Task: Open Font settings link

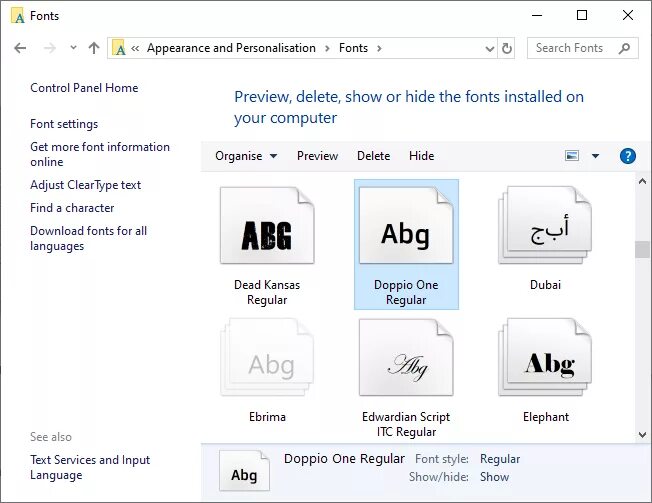Action: point(64,124)
